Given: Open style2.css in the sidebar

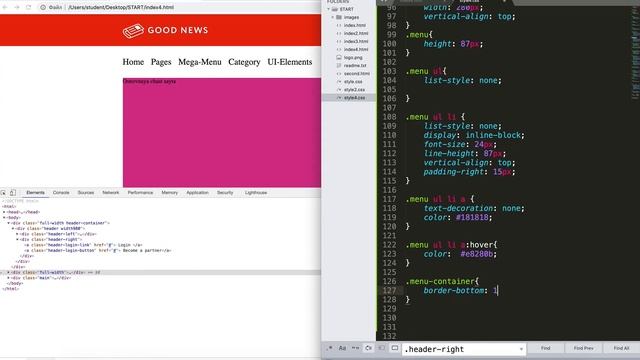Looking at the screenshot, I should click(354, 90).
